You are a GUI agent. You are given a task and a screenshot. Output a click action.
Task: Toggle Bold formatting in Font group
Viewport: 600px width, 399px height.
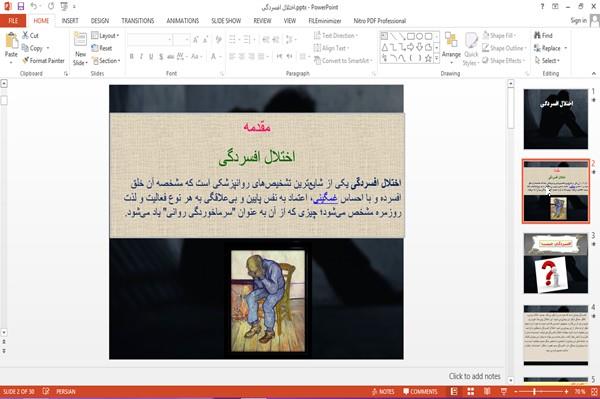pyautogui.click(x=132, y=57)
